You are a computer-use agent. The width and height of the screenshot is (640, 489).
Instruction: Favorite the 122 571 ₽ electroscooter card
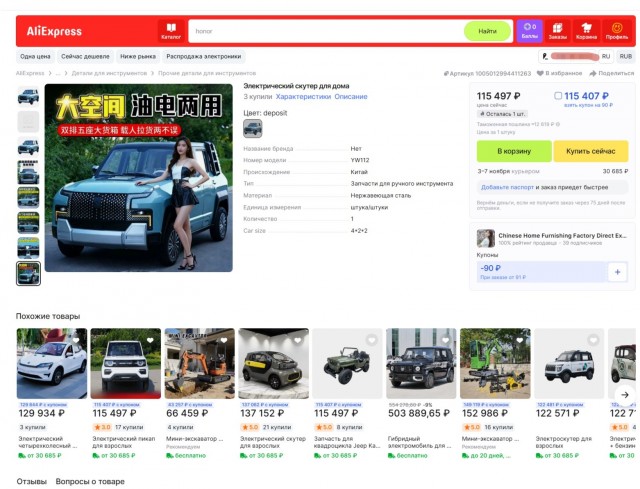[x=593, y=340]
